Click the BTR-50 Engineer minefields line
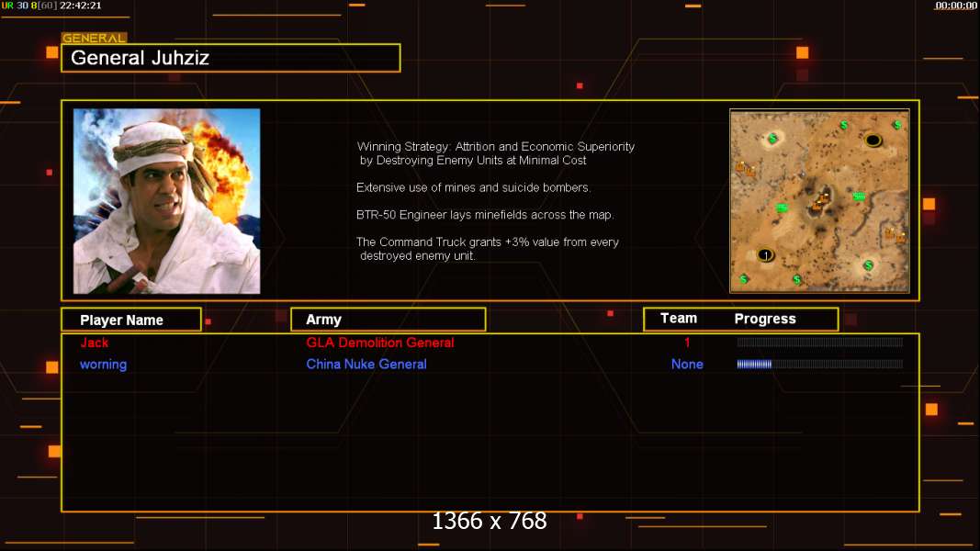This screenshot has height=551, width=980. pyautogui.click(x=485, y=215)
